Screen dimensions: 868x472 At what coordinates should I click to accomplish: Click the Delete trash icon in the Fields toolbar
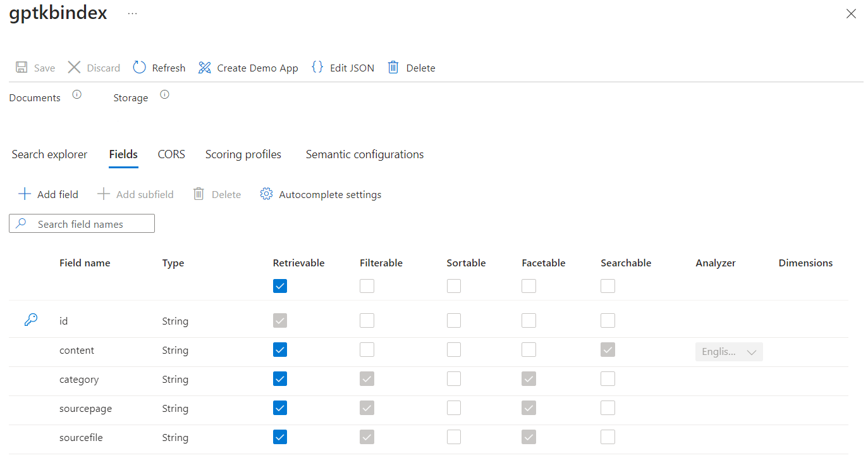pos(199,194)
